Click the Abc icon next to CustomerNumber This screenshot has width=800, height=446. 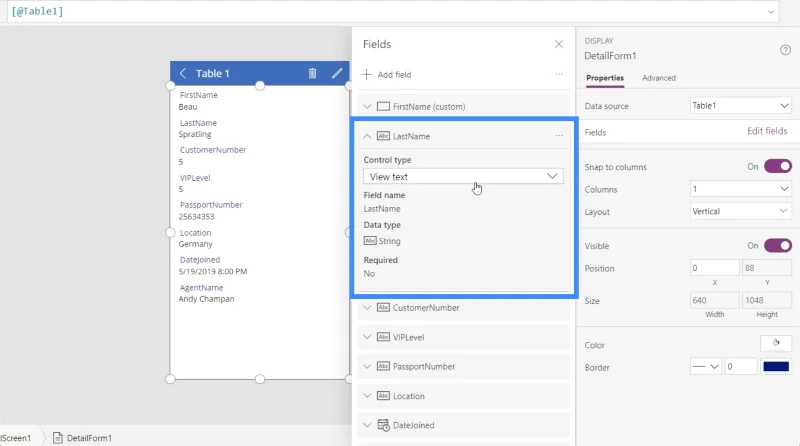point(383,308)
